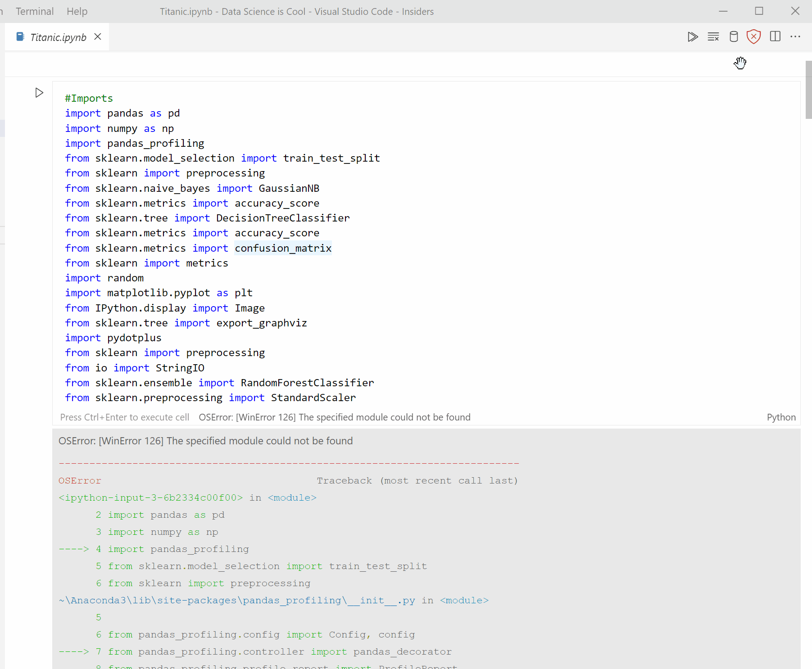Run all cells in the notebook
Image resolution: width=812 pixels, height=669 pixels.
[x=693, y=36]
